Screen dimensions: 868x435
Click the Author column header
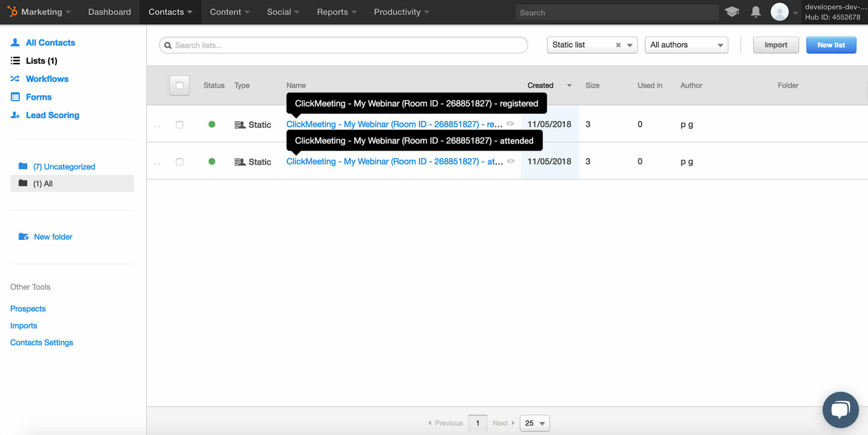[x=691, y=85]
